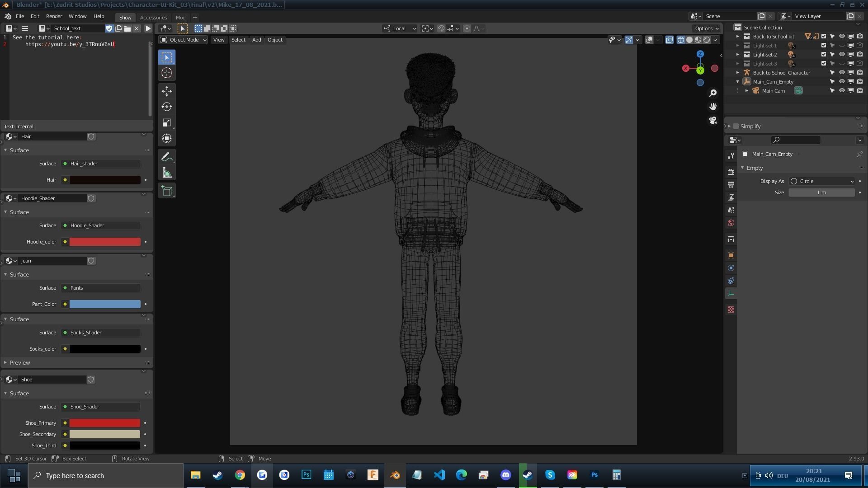This screenshot has width=868, height=488.
Task: Uncheck Light-set-1 exclude checkbox
Action: [x=824, y=46]
